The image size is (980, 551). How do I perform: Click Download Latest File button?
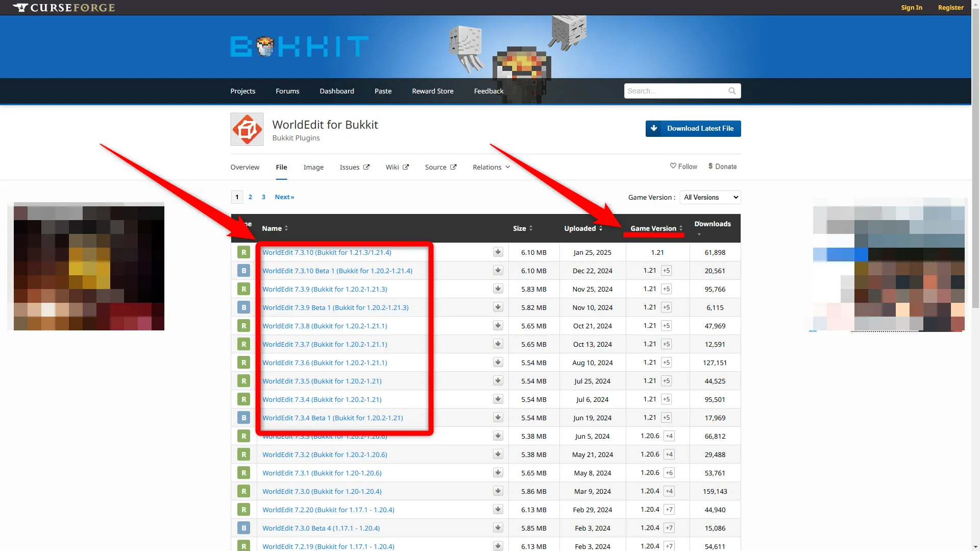pos(693,129)
